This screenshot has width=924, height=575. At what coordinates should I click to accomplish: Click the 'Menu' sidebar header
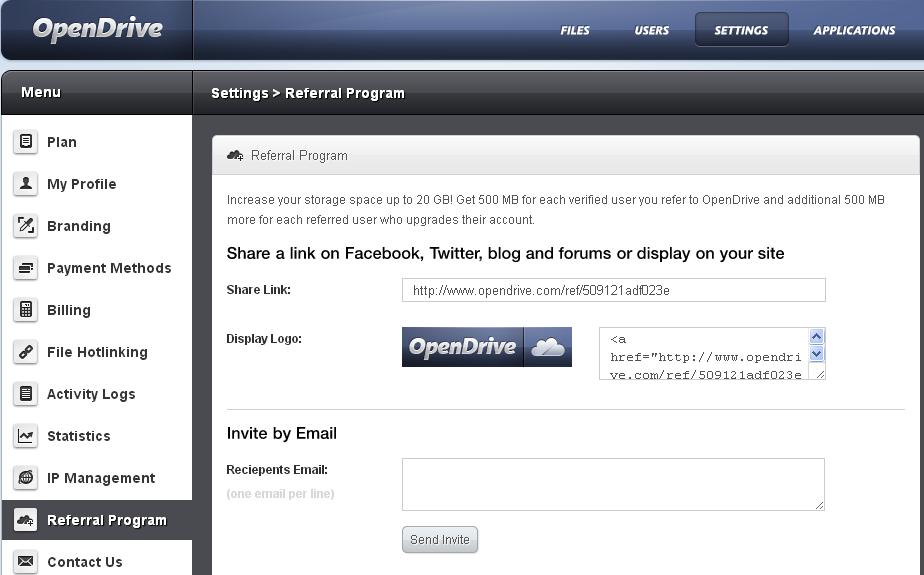click(41, 92)
